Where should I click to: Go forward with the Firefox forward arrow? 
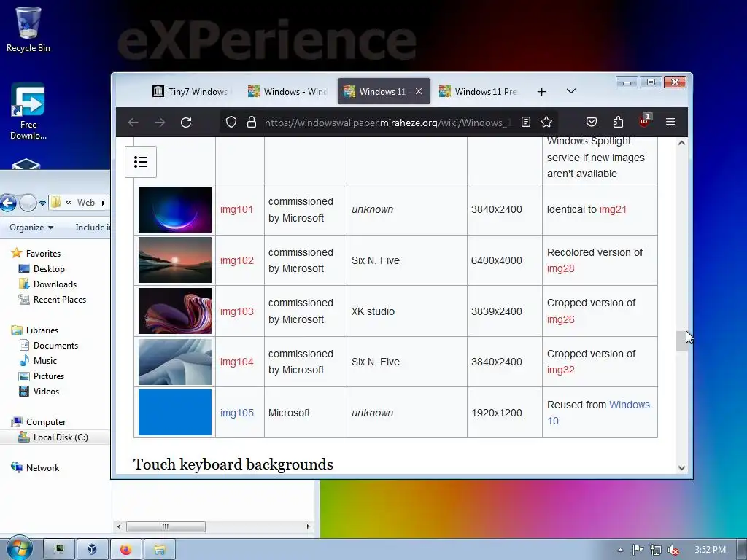tap(160, 122)
